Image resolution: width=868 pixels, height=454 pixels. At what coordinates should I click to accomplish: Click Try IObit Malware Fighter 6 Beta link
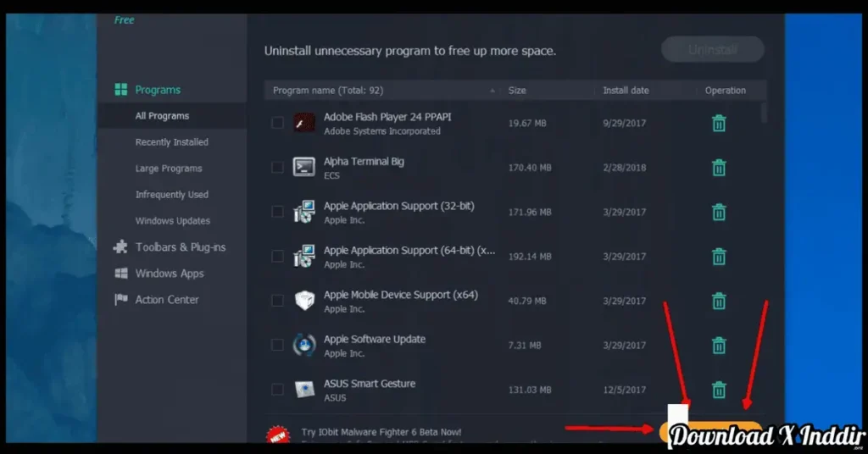coord(381,432)
